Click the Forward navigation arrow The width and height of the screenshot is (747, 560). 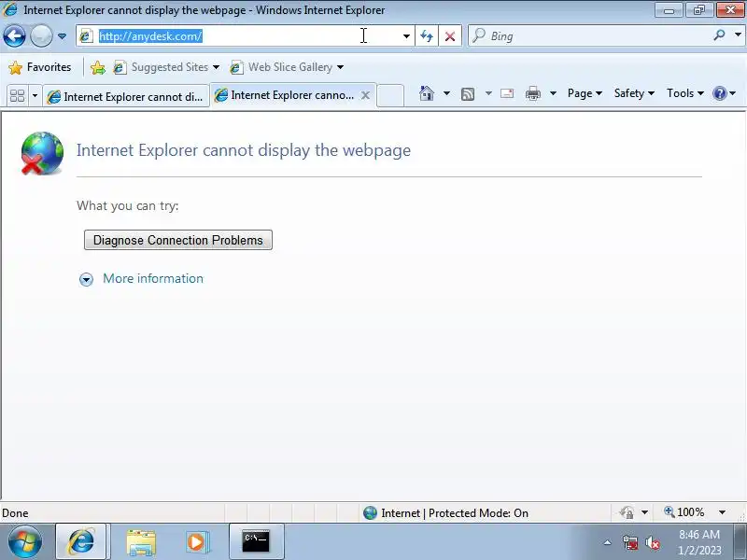point(41,35)
